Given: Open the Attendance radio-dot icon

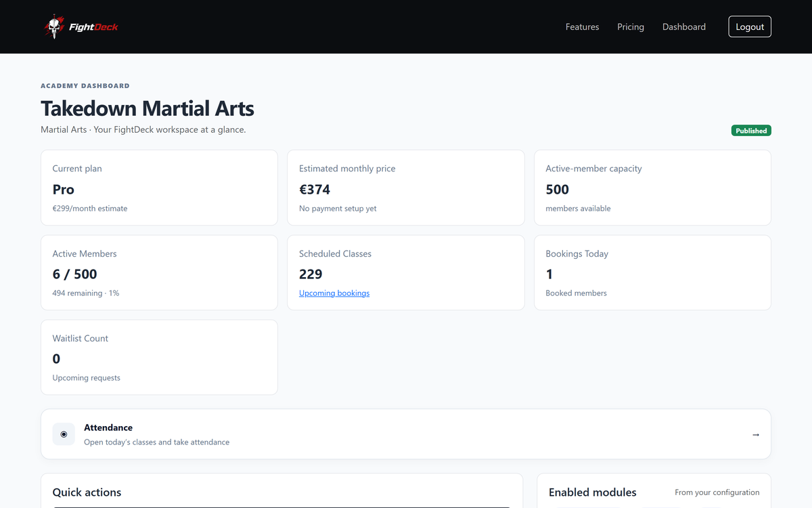Looking at the screenshot, I should 64,434.
